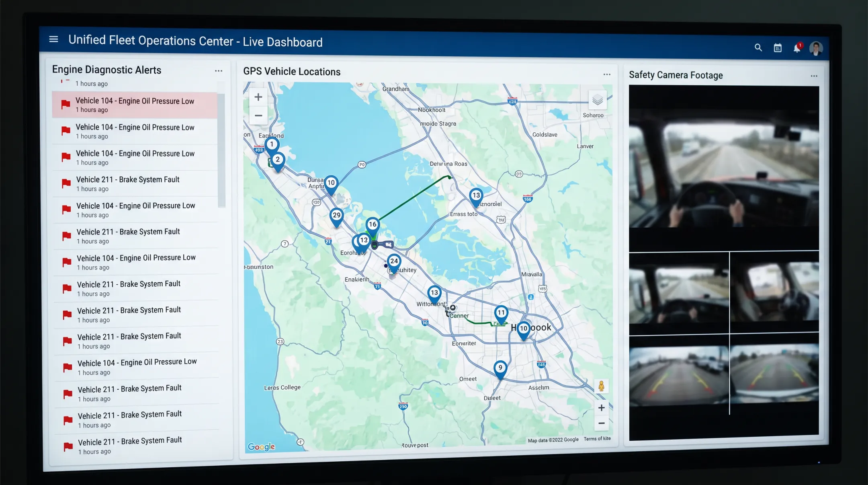Open the user profile avatar

[x=816, y=49]
